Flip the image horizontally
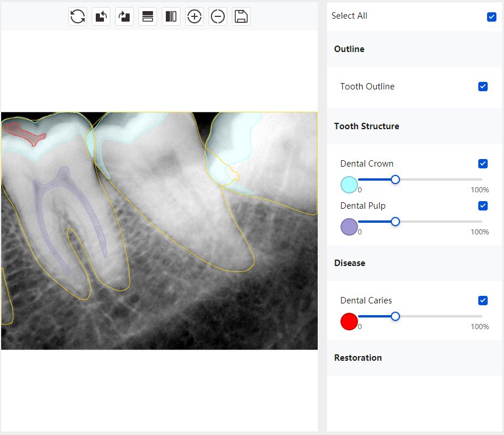This screenshot has height=435, width=504. click(171, 16)
